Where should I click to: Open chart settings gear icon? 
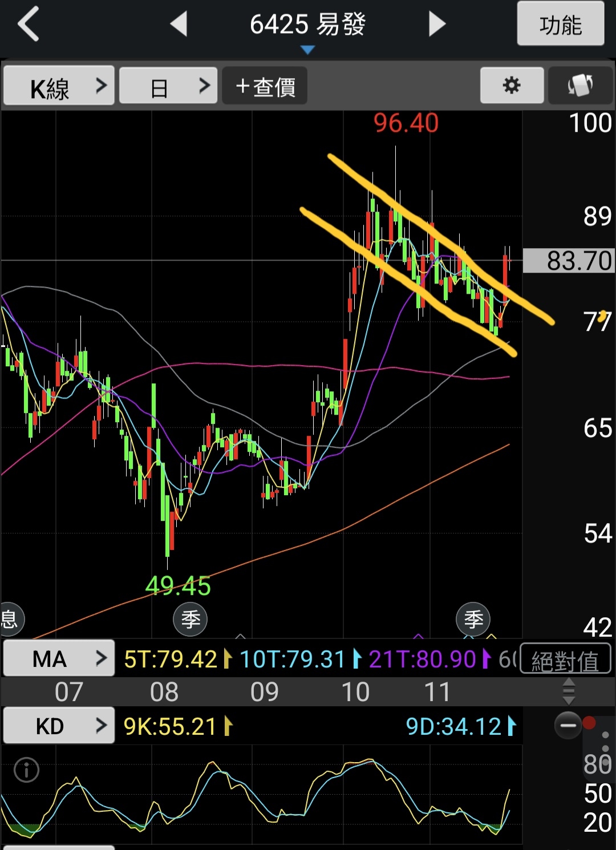pos(512,86)
